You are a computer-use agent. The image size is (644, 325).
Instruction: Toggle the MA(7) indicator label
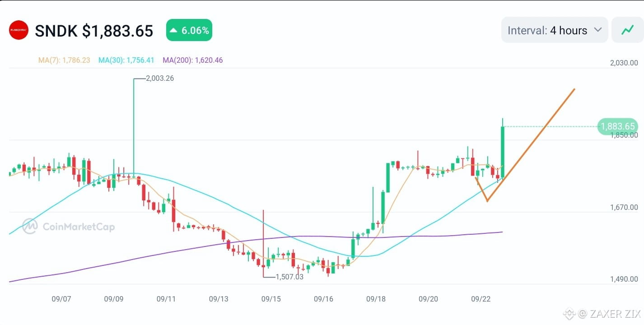pos(64,60)
